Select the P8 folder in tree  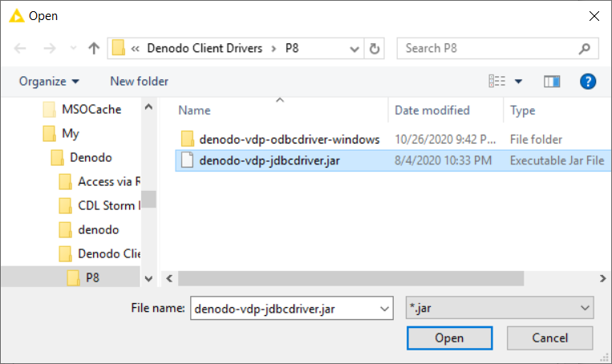tap(71, 277)
